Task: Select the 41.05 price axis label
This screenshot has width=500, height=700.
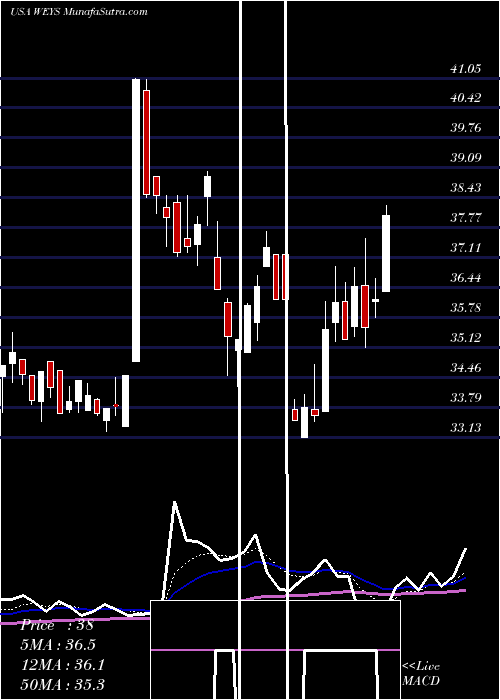Action: 465,68
